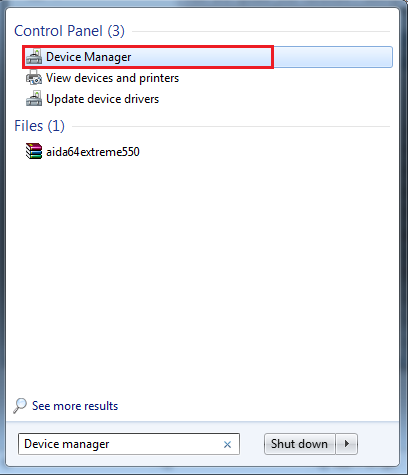
Task: Open the aida64extreme550 file name label
Action: click(x=93, y=152)
